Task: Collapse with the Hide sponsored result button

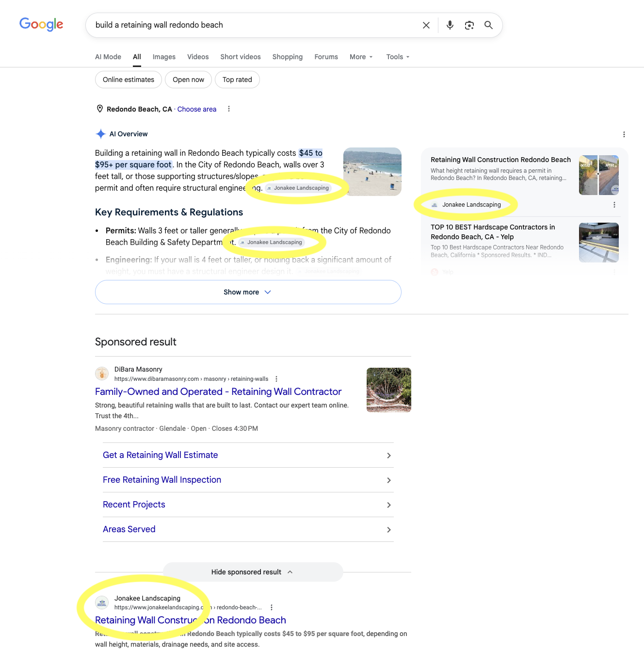Action: tap(253, 572)
